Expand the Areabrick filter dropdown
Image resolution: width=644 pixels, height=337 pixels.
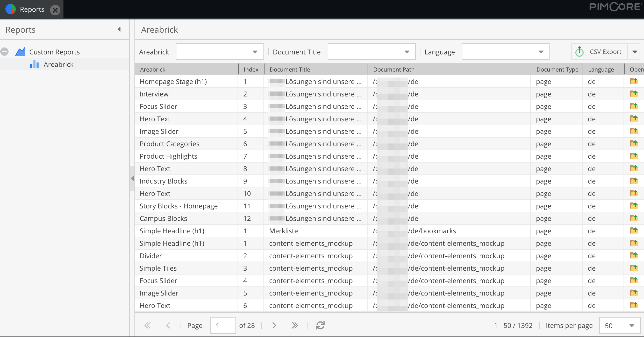(x=255, y=52)
